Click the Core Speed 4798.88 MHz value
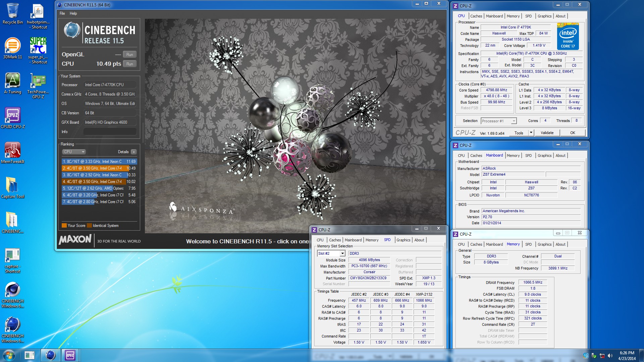644x362 pixels. pos(496,90)
